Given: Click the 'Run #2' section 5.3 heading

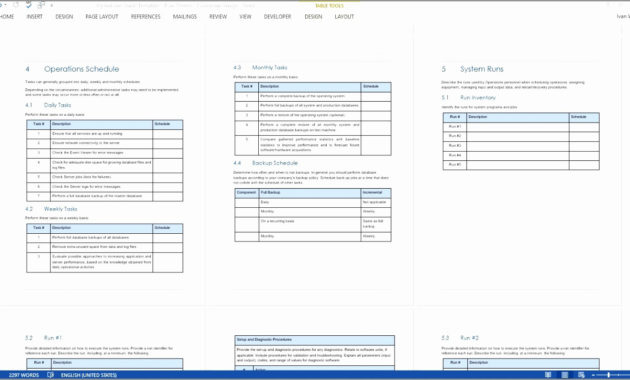Looking at the screenshot, I should click(469, 338).
